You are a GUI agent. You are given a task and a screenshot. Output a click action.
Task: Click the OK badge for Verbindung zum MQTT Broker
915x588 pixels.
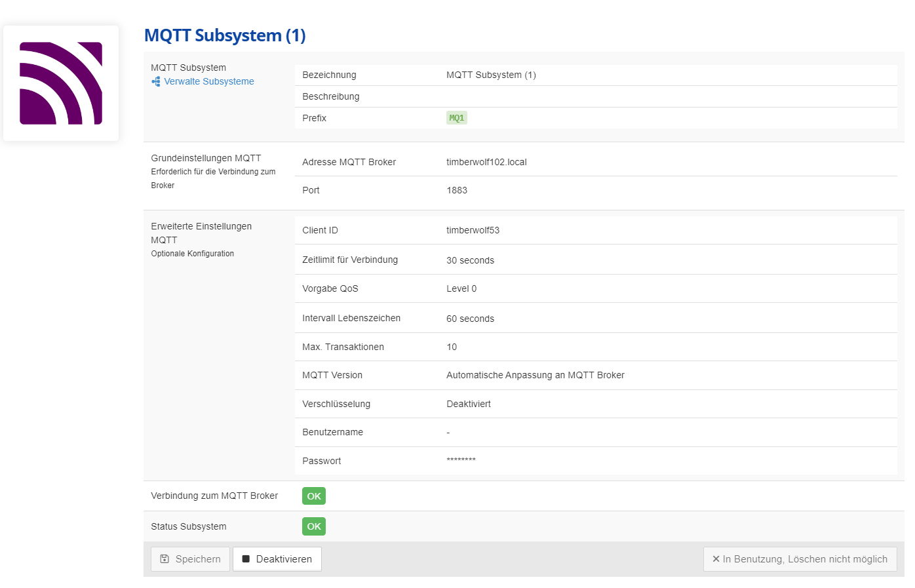pos(314,496)
